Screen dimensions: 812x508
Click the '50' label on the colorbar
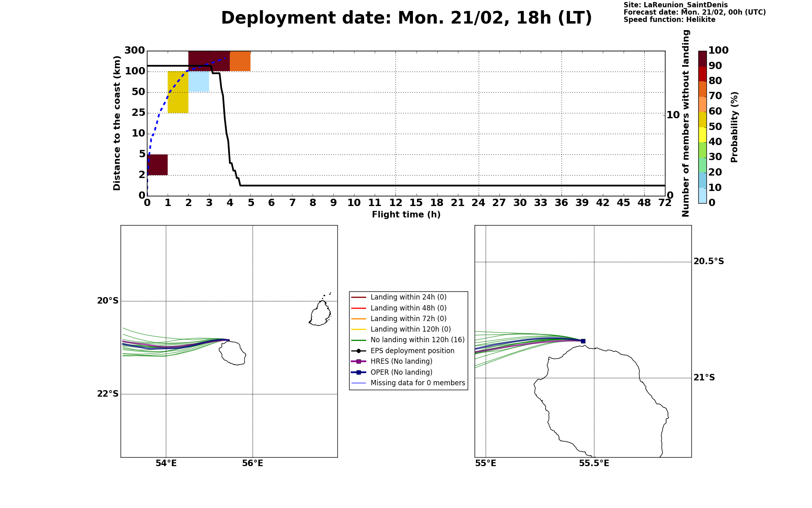(715, 127)
